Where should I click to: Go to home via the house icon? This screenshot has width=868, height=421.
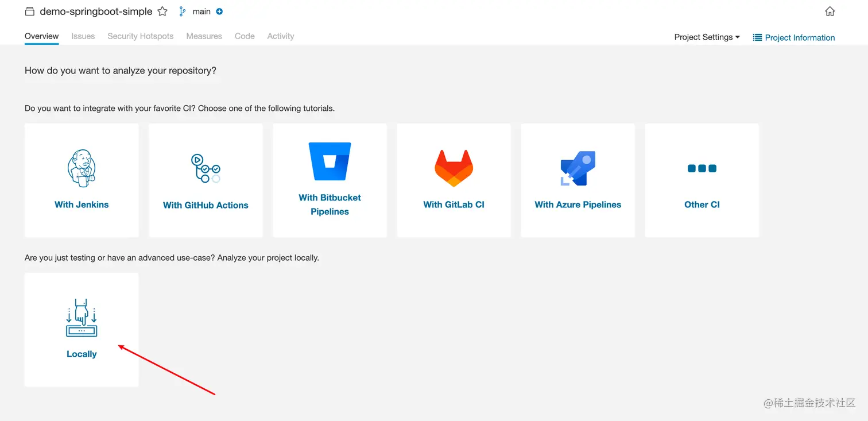click(830, 11)
